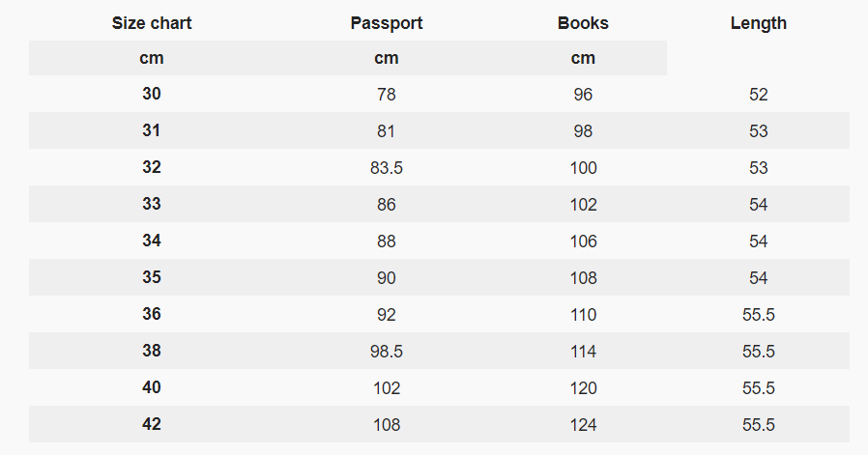Select Length value in the size 40 row
The width and height of the screenshot is (868, 455).
(x=758, y=388)
